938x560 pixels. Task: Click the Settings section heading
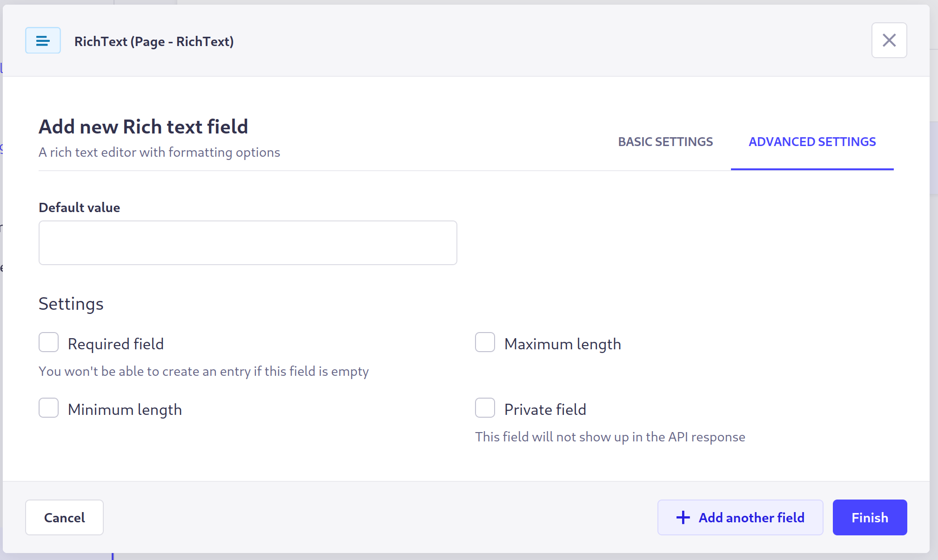71,304
